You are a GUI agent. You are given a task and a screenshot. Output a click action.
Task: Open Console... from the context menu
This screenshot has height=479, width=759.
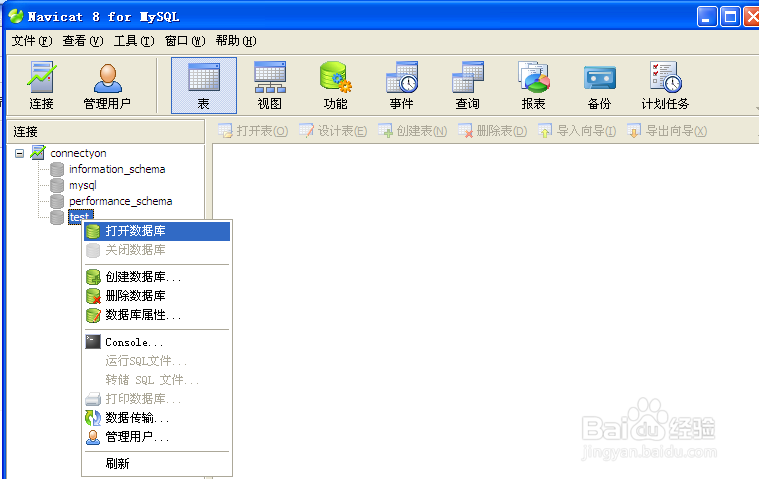(157, 342)
